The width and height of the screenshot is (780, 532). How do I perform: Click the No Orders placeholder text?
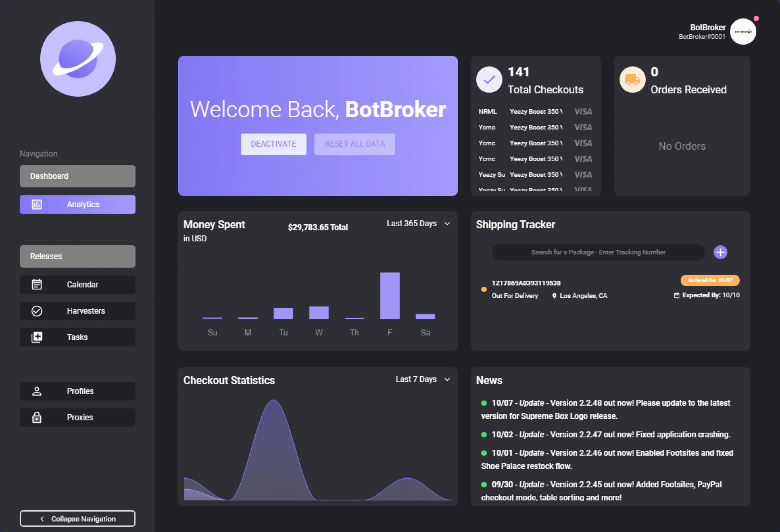tap(682, 146)
